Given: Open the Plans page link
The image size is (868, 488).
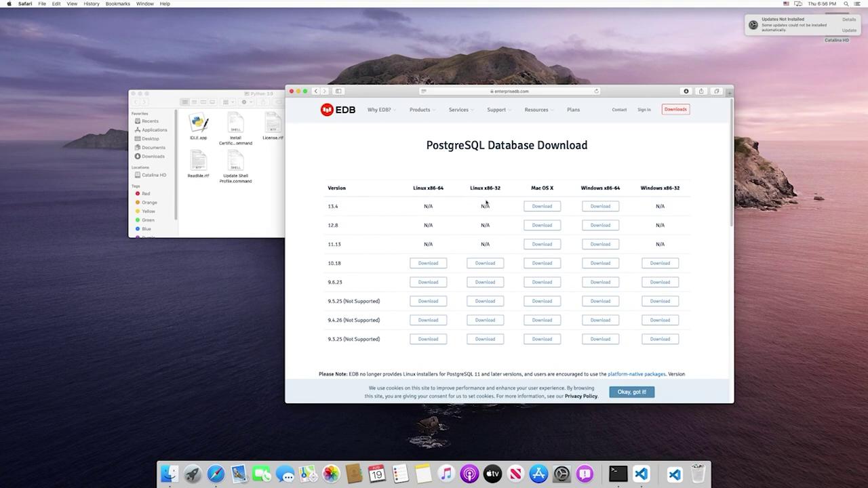Looking at the screenshot, I should tap(573, 110).
